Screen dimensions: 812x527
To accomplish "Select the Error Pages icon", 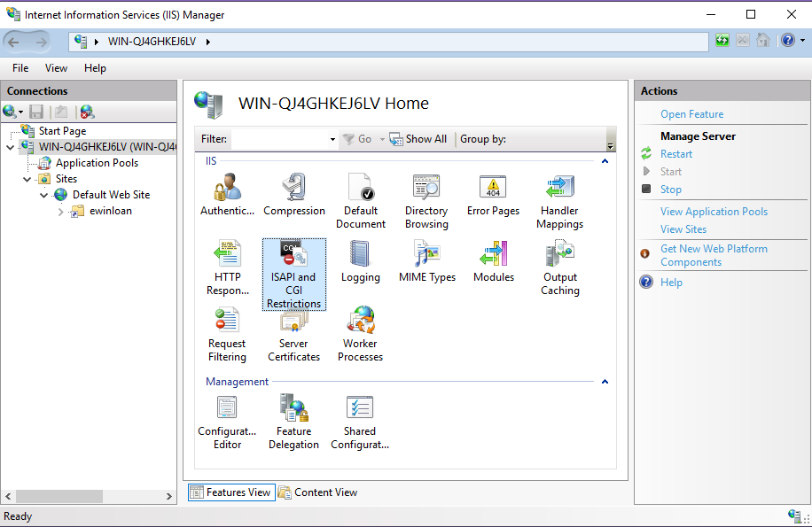I will click(493, 195).
